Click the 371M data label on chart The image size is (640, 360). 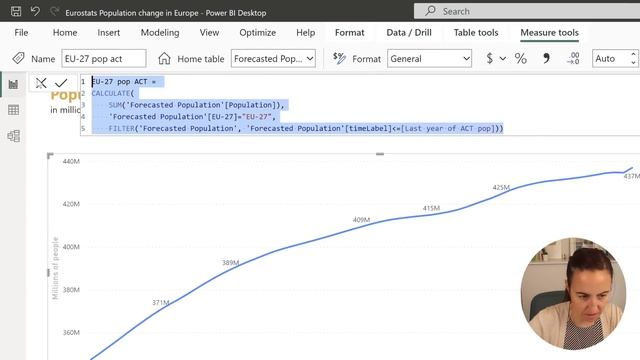(x=160, y=302)
